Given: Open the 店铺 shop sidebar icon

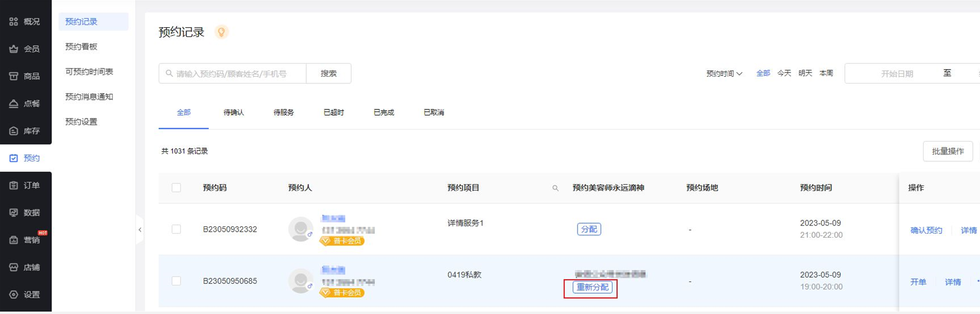Looking at the screenshot, I should click(13, 267).
